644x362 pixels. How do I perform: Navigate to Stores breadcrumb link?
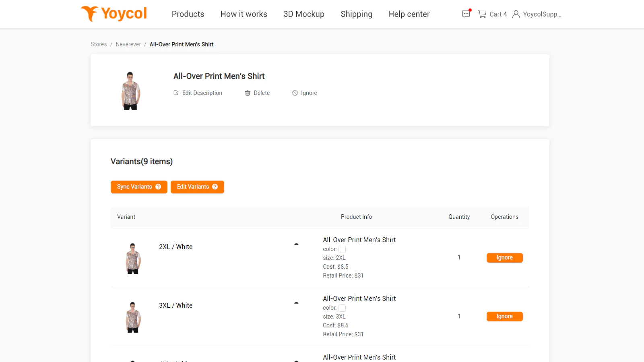coord(99,44)
